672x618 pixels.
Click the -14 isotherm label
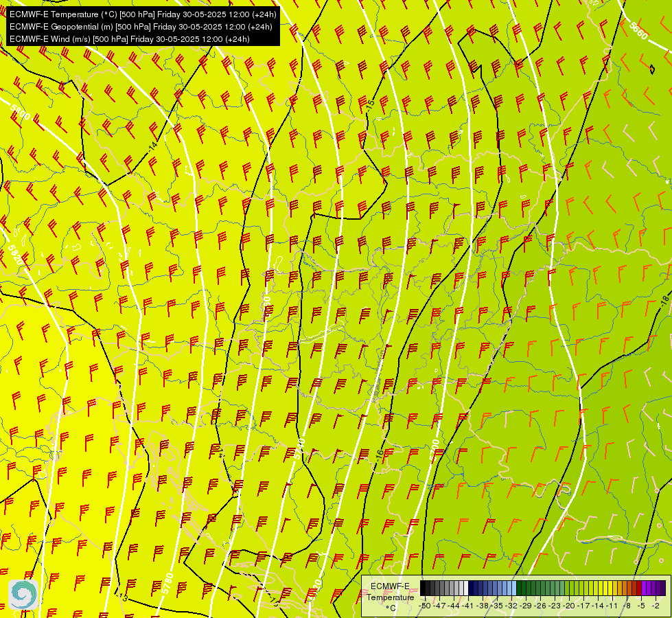pyautogui.click(x=152, y=147)
